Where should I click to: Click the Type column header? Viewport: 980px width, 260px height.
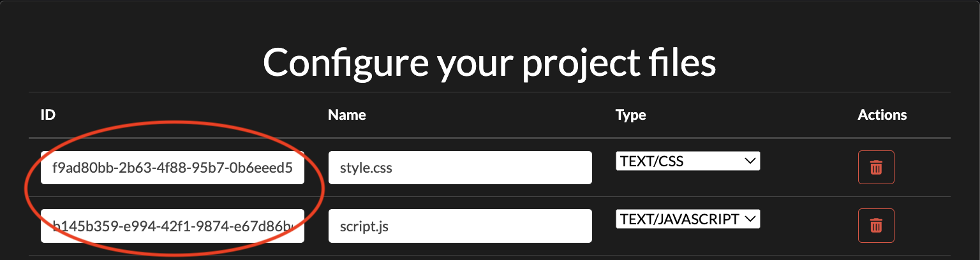coord(631,115)
